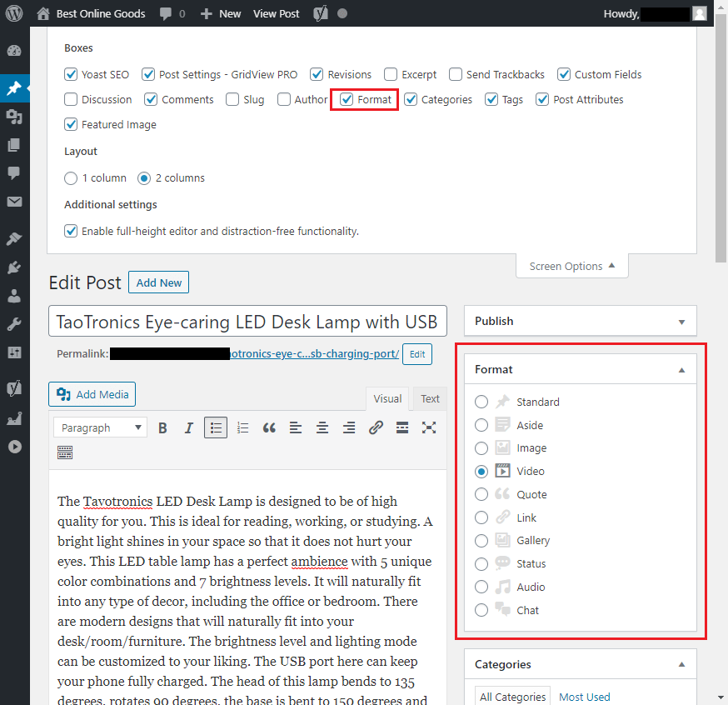Align text left in the editor

(x=296, y=427)
